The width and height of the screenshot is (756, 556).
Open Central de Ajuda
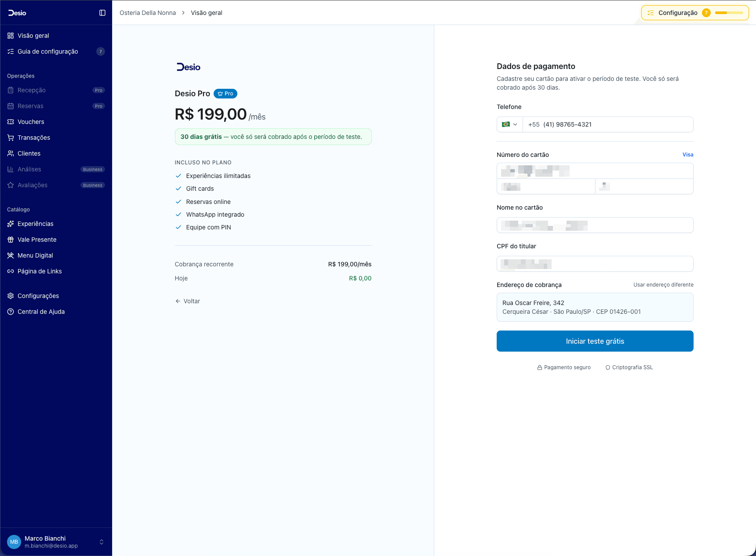point(56,312)
